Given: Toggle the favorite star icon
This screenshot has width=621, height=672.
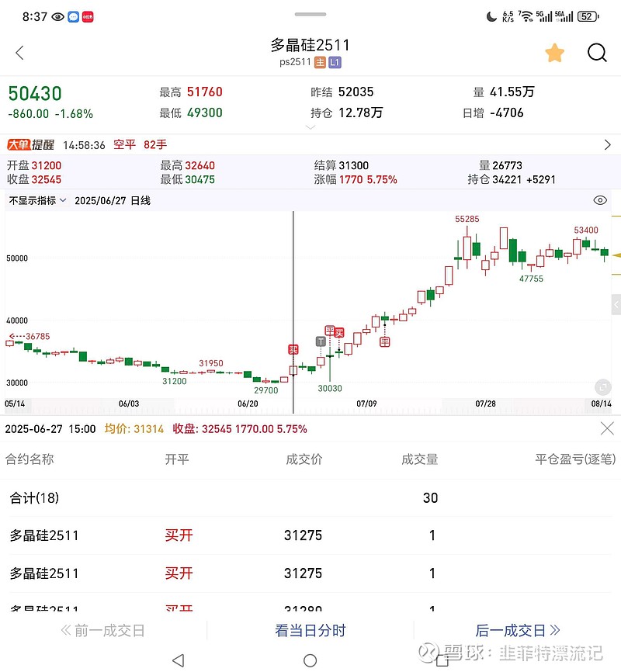Looking at the screenshot, I should 554,53.
